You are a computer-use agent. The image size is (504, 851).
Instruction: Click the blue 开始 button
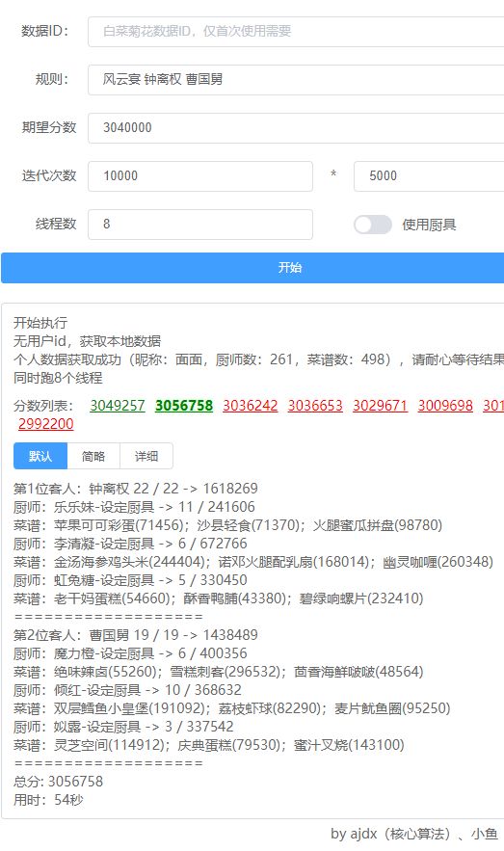tap(252, 268)
